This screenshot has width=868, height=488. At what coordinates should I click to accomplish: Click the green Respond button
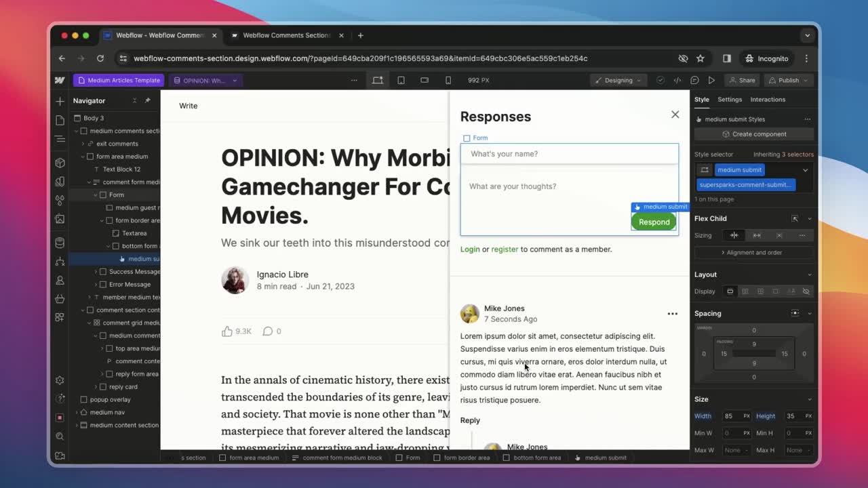pyautogui.click(x=653, y=222)
